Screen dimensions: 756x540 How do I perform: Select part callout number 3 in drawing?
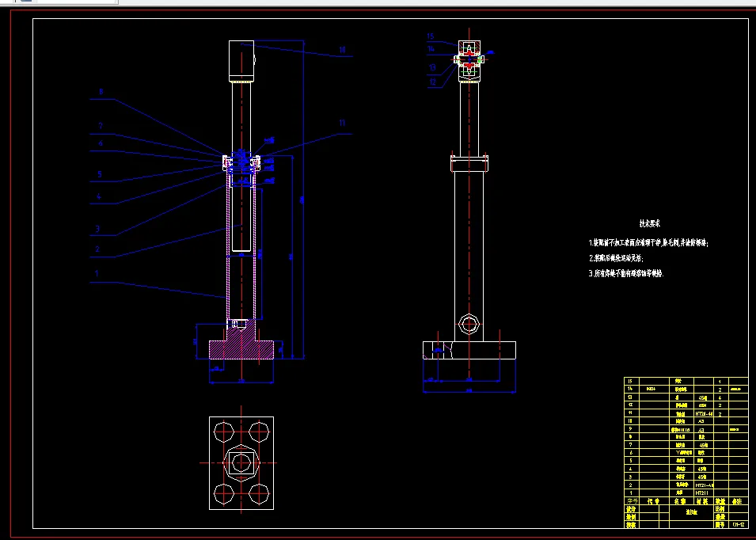[97, 229]
